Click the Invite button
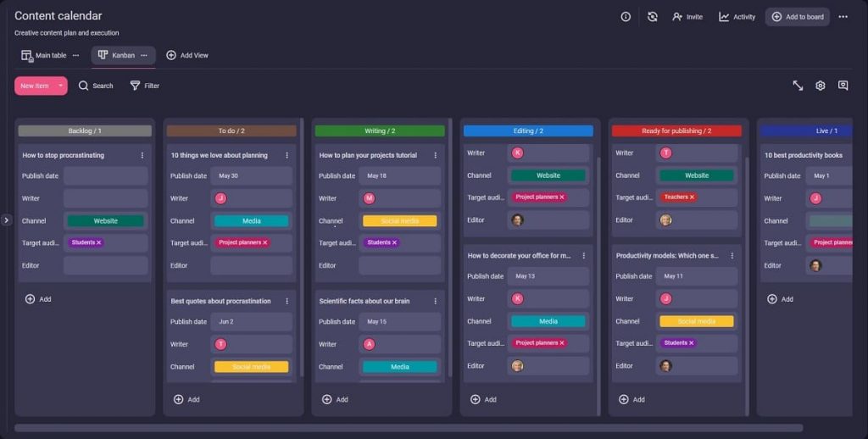The height and width of the screenshot is (439, 868). pos(687,17)
